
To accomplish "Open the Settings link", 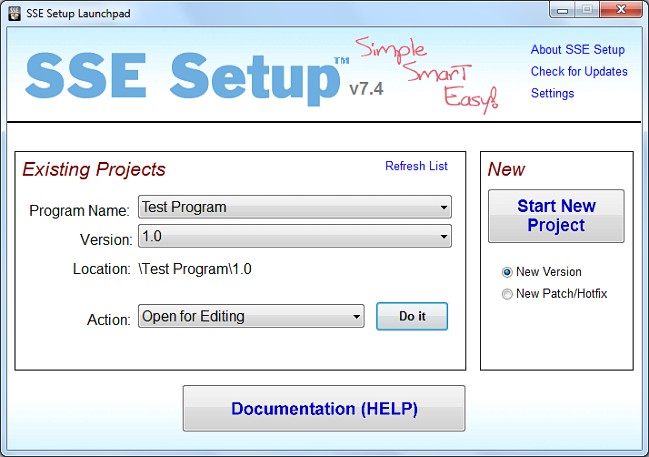I will click(x=552, y=94).
